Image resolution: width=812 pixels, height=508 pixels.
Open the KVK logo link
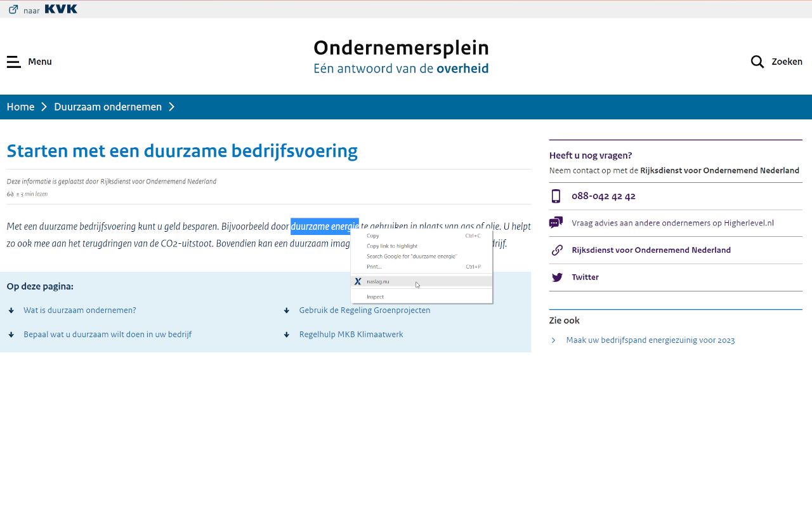point(61,9)
